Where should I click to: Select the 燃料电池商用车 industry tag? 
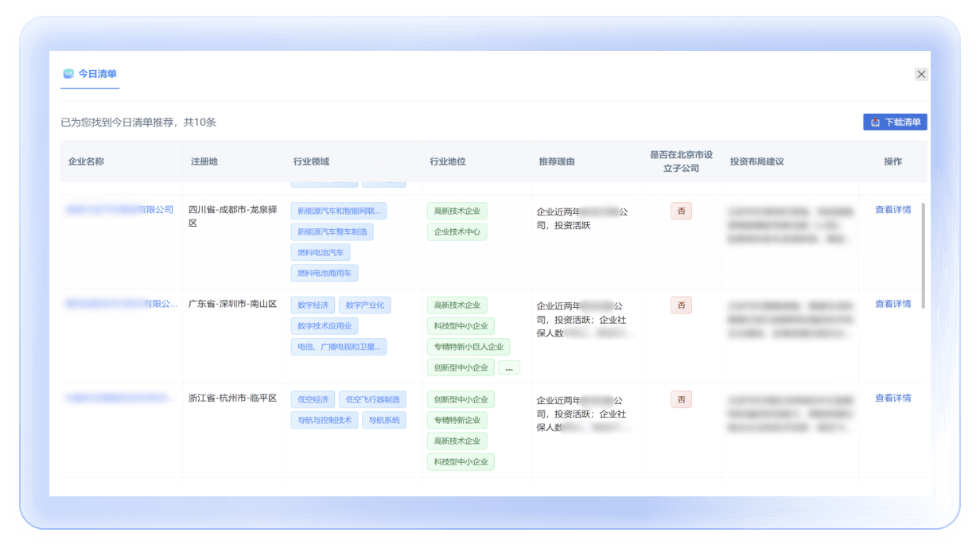click(x=325, y=274)
